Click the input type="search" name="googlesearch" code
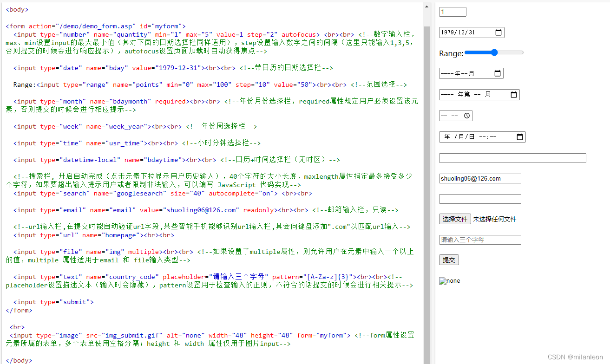The image size is (610, 364). click(x=145, y=193)
